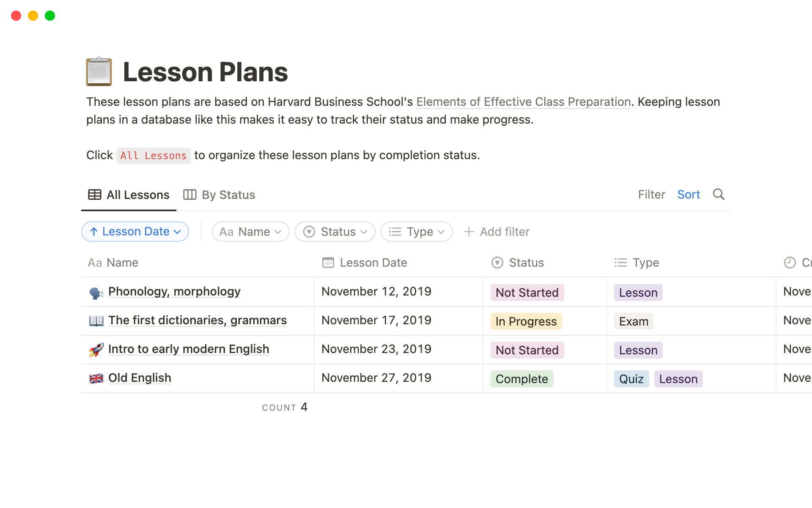
Task: Expand the Status filter dropdown
Action: tap(335, 232)
